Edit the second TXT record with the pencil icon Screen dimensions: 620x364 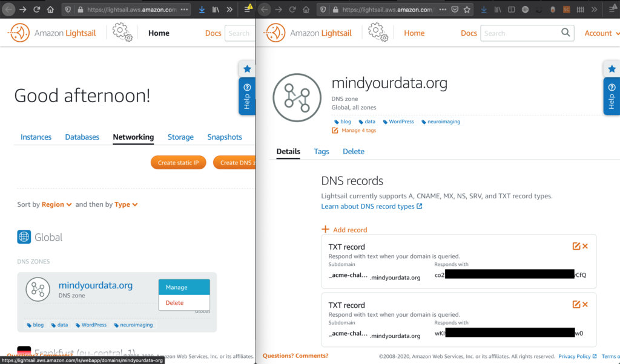coord(576,304)
